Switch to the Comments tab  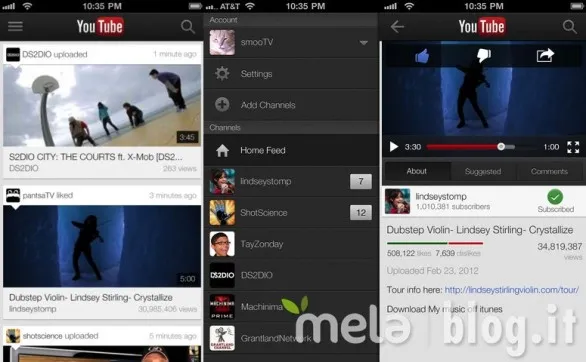tap(549, 171)
